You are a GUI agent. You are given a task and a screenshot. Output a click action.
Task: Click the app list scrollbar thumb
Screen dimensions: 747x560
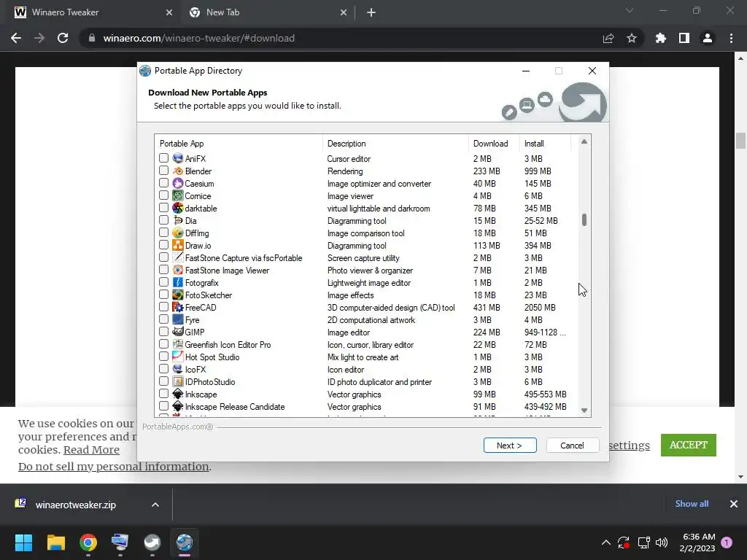[x=584, y=220]
